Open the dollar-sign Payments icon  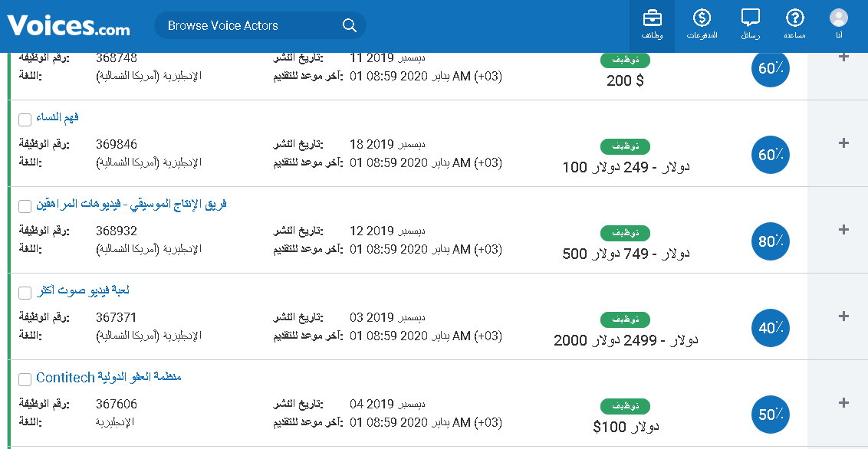point(702,25)
